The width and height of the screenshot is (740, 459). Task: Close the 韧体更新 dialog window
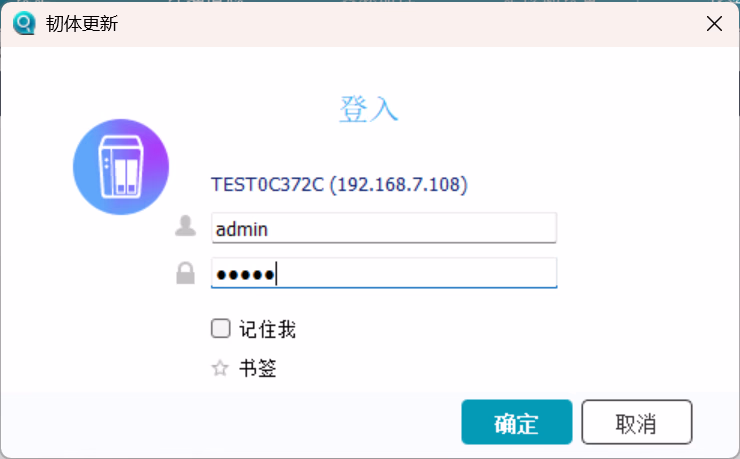pos(714,23)
